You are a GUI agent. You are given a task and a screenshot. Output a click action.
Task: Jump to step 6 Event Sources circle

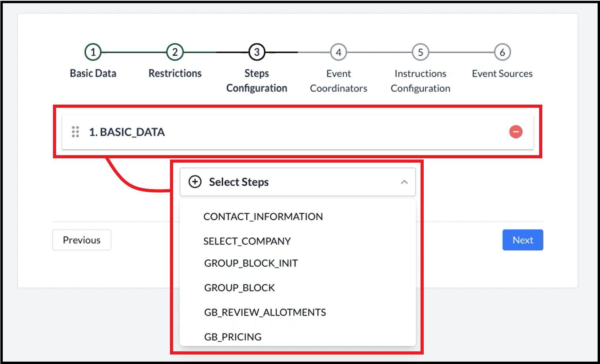(x=502, y=52)
